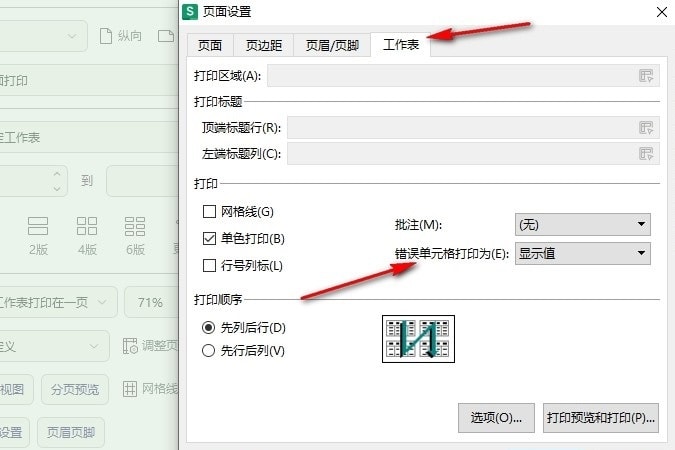Click the 分页预览 button in background panel
Screen dimensions: 675x450
tap(75, 389)
